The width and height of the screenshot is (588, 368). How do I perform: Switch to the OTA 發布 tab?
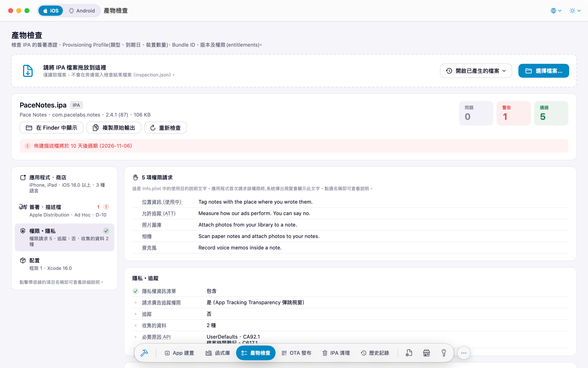[x=296, y=353]
